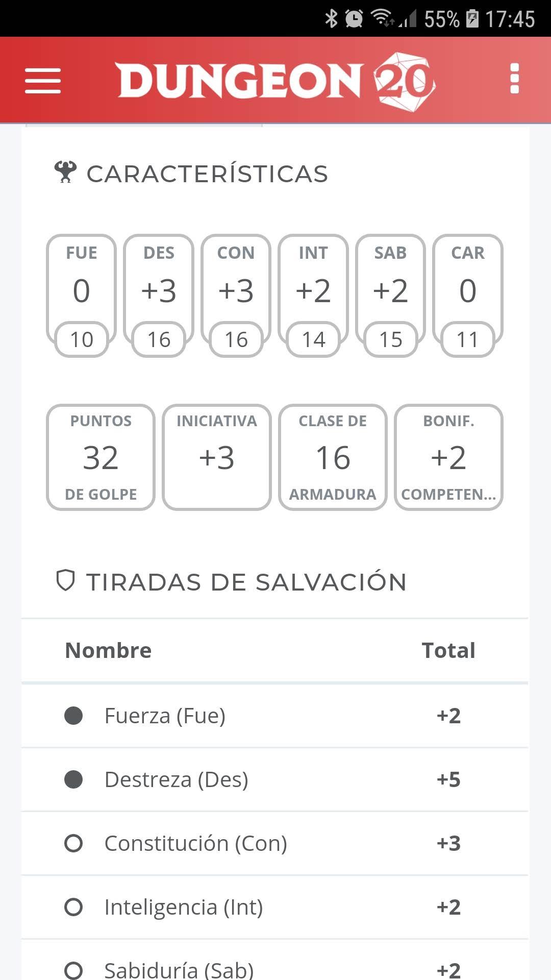The image size is (551, 980).
Task: Select the FUE ability score box
Action: point(82,296)
